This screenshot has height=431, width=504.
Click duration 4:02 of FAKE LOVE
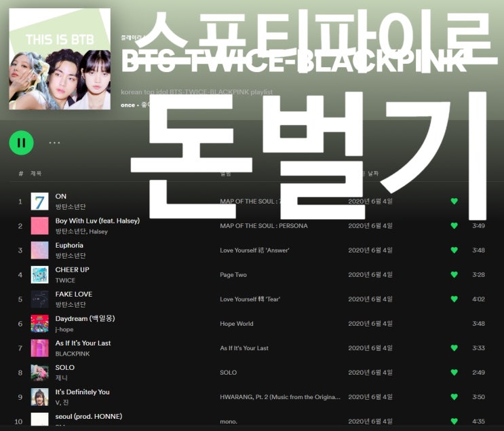(478, 299)
